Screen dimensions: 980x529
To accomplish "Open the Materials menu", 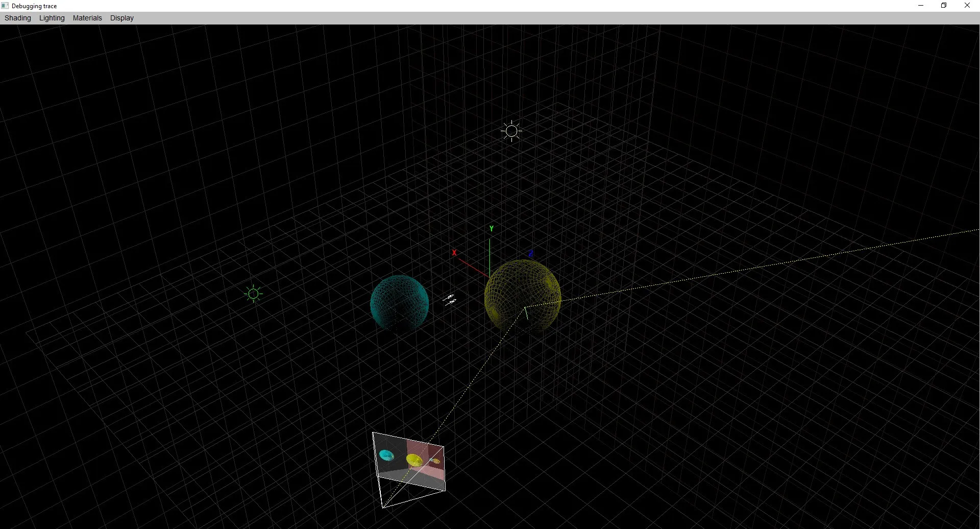I will click(87, 18).
